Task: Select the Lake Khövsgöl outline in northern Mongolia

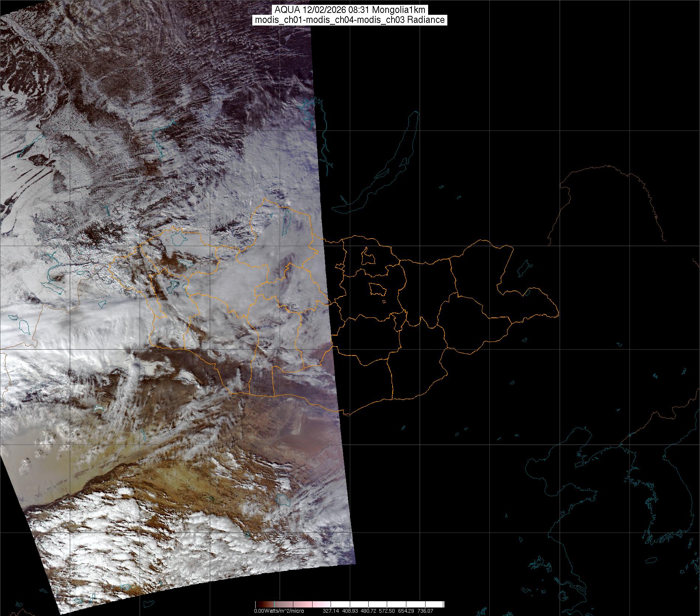Action: click(x=286, y=224)
